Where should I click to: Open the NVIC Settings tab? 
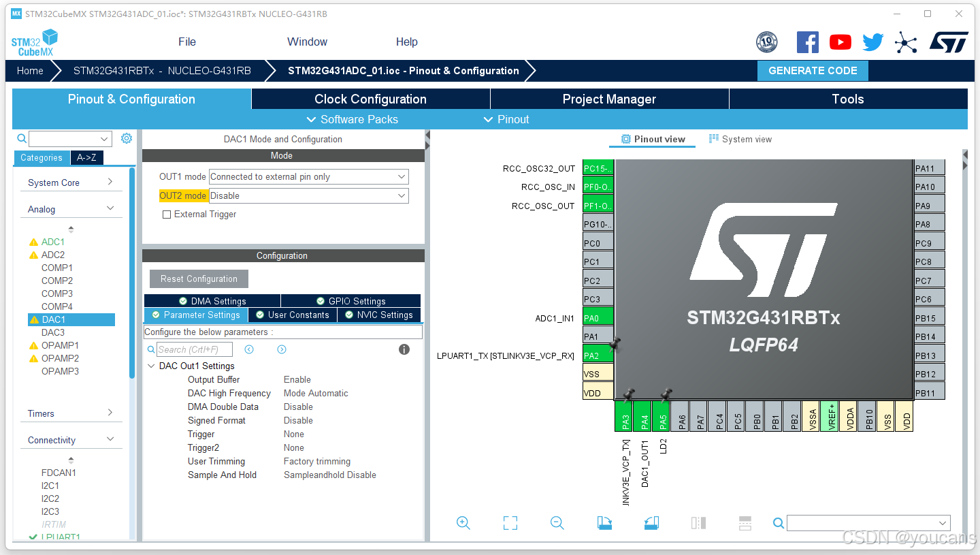pyautogui.click(x=379, y=315)
